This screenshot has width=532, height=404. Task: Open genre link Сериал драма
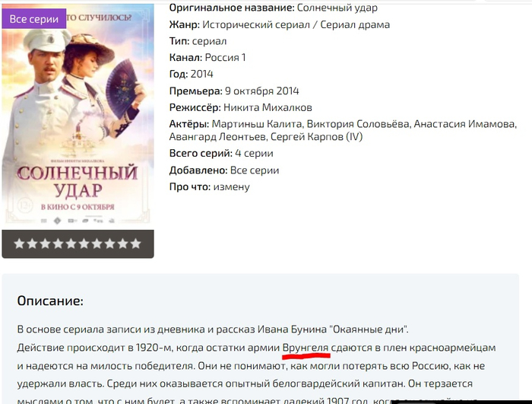click(x=355, y=25)
